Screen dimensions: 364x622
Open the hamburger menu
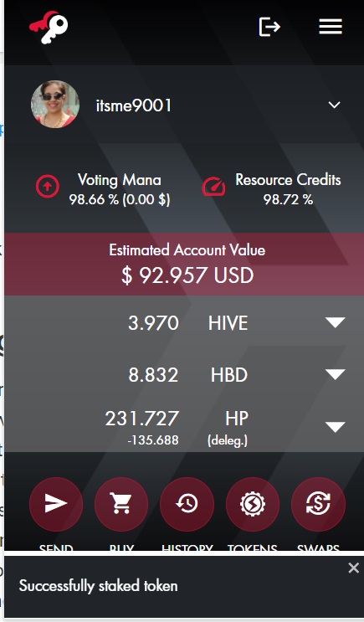point(331,27)
